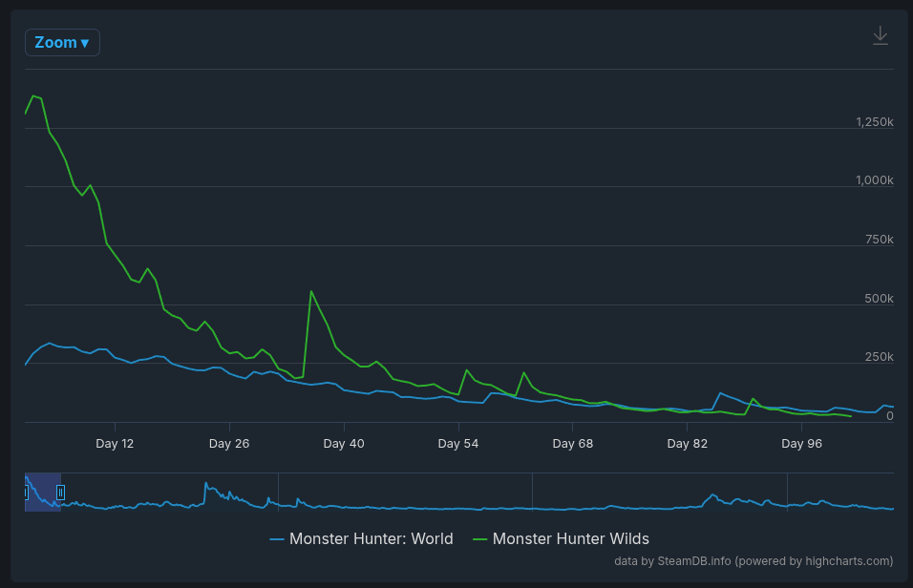Image resolution: width=913 pixels, height=588 pixels.
Task: Click the 500k y-axis label
Action: coord(880,298)
